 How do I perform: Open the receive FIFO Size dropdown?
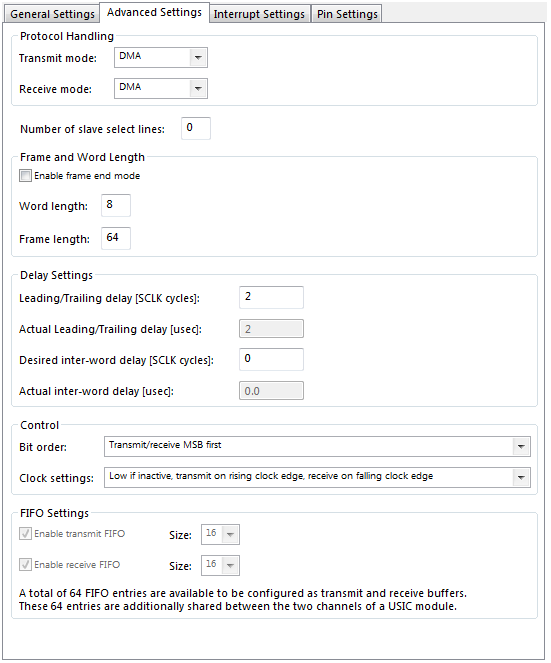pyautogui.click(x=220, y=566)
